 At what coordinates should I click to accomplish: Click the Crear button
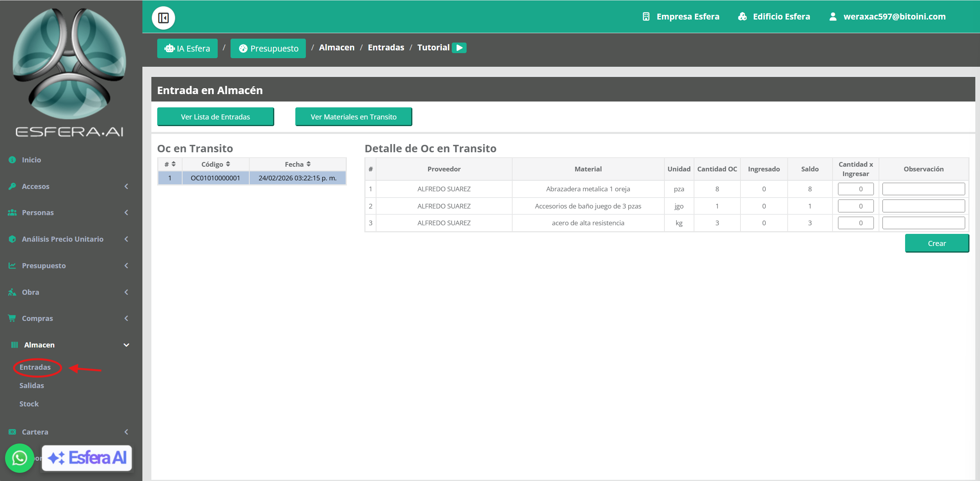tap(937, 243)
